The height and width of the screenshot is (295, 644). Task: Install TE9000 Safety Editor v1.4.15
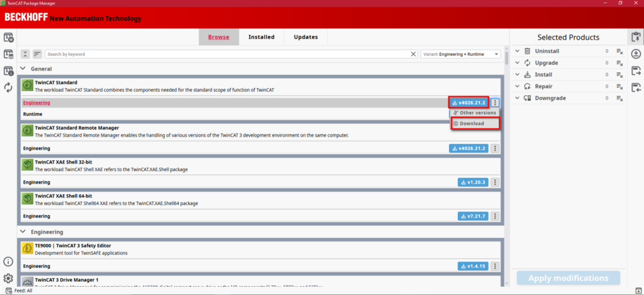473,266
